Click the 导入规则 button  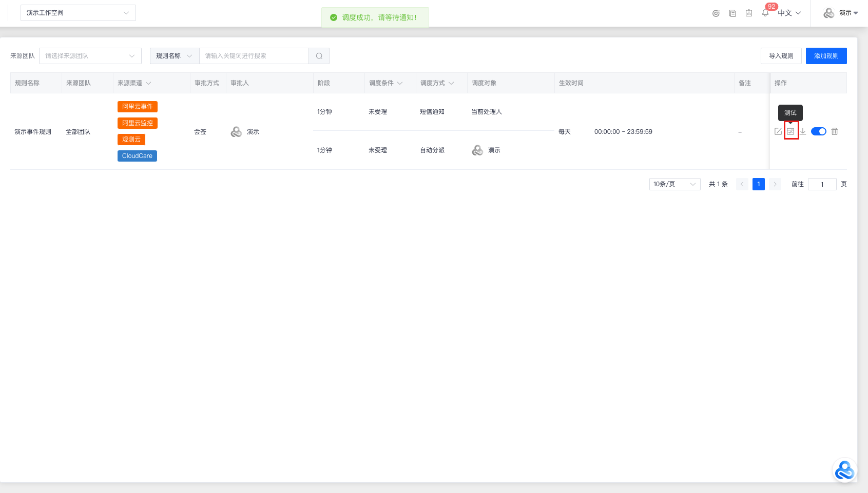781,56
